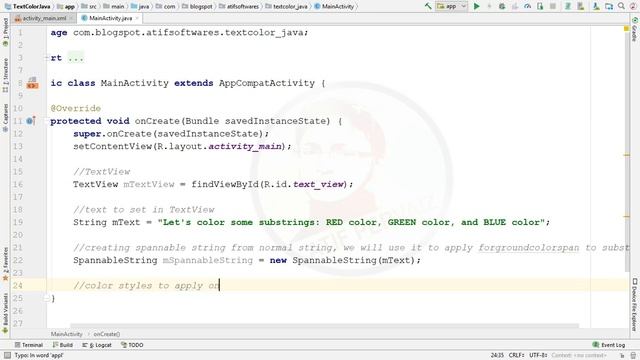Image resolution: width=640 pixels, height=360 pixels.
Task: Click the blogspot breadcrumb folder
Action: point(198,6)
